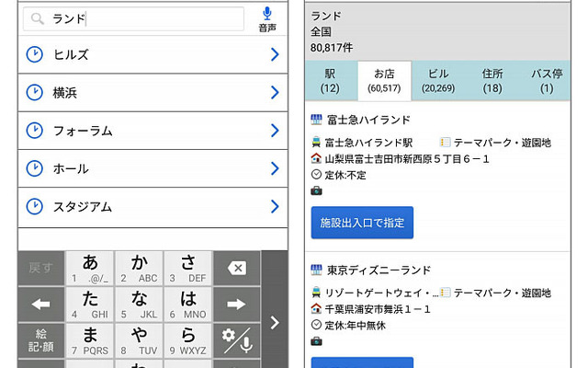This screenshot has height=368, width=588.
Task: Select history suggestion スタジアム
Action: click(x=153, y=207)
